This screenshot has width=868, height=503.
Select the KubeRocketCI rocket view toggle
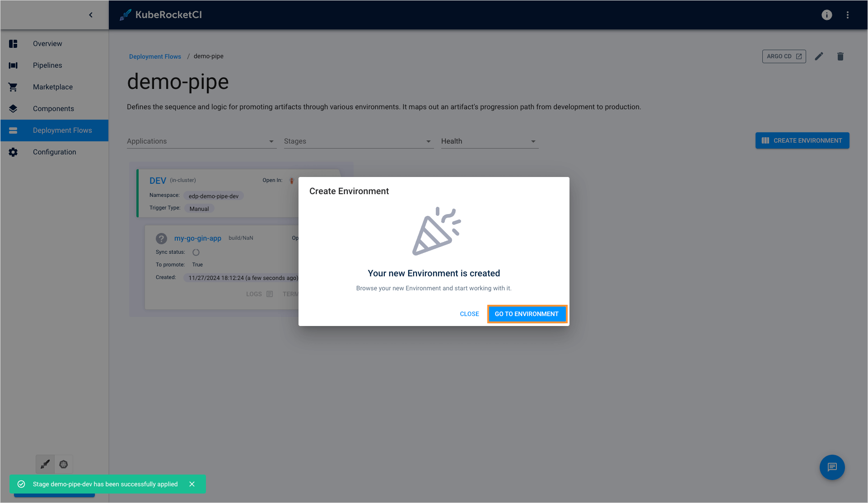pyautogui.click(x=45, y=464)
